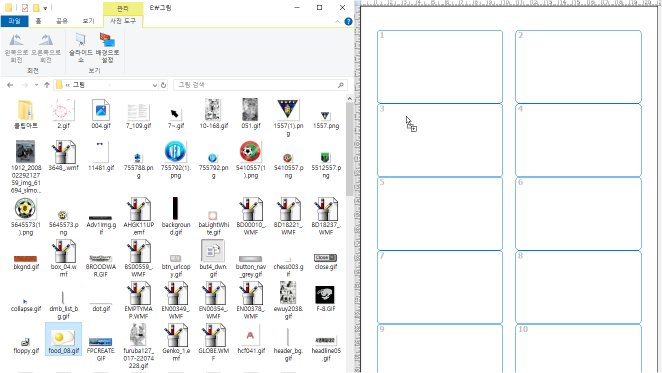Screen dimensions: 662x373
Task: Select the but4_dwn.gif file
Action: click(x=213, y=259)
